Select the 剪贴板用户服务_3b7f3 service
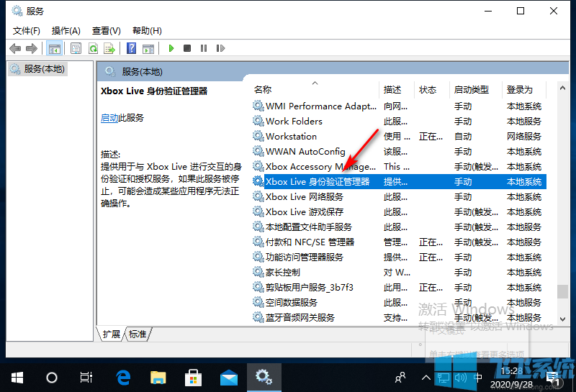The height and width of the screenshot is (392, 576). click(x=400, y=288)
